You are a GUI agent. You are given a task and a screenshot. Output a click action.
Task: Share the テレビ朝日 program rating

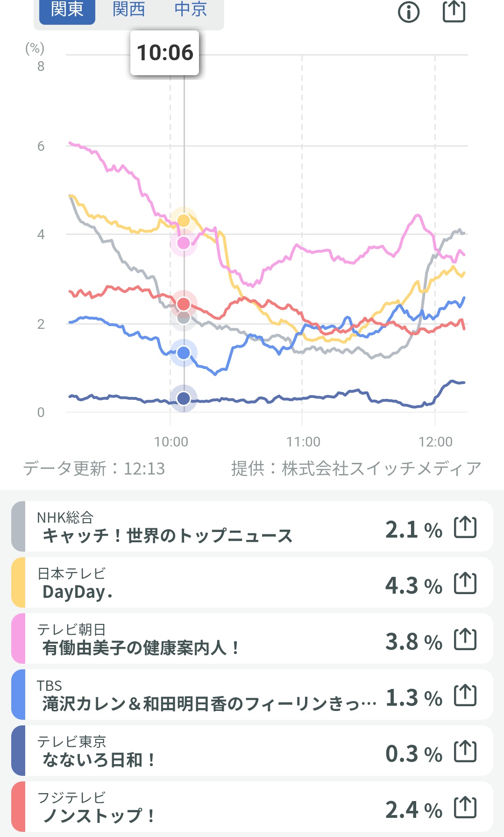tap(465, 639)
